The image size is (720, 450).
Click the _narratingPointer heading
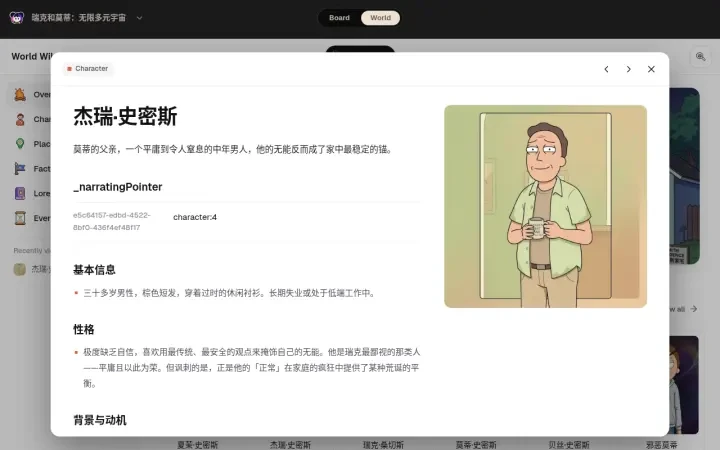[118, 187]
